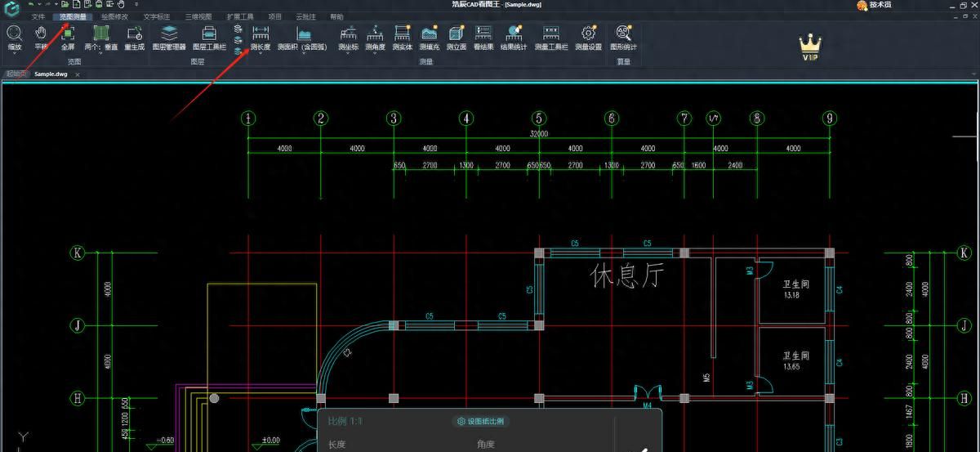Open 测量设置 measurement settings gear

point(588,37)
